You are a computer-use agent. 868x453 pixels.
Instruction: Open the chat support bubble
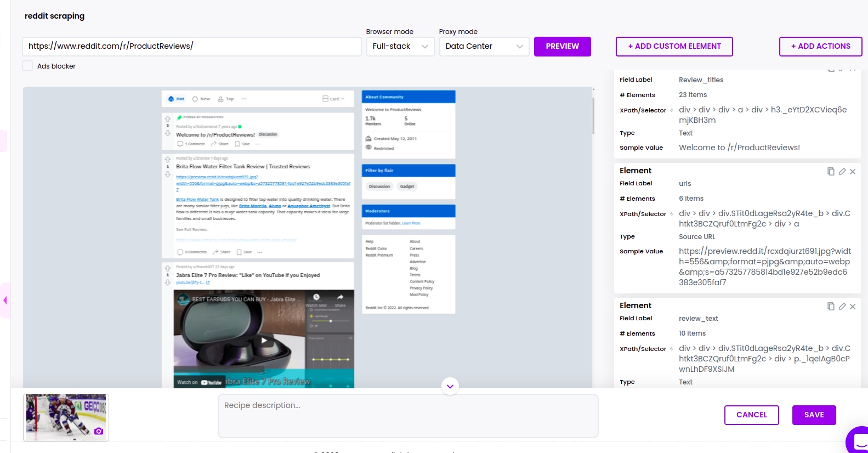(859, 440)
